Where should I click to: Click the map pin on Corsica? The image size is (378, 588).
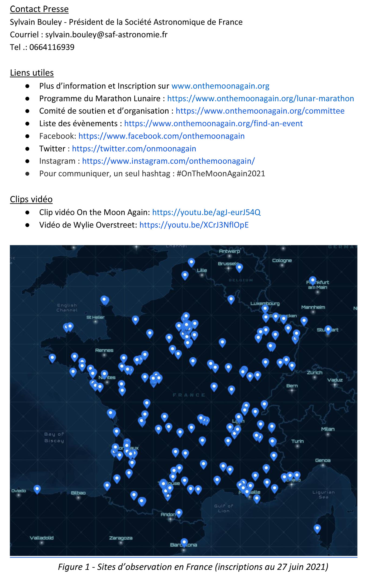coord(317,528)
